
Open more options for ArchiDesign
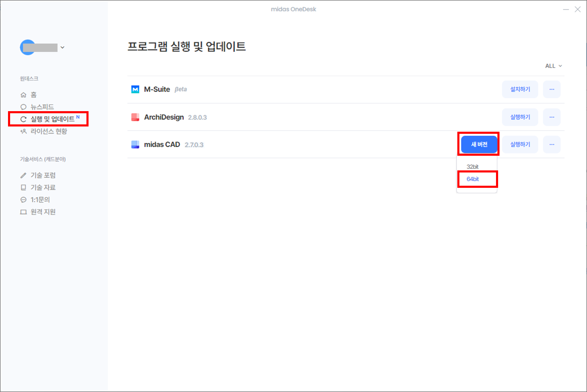coord(552,117)
